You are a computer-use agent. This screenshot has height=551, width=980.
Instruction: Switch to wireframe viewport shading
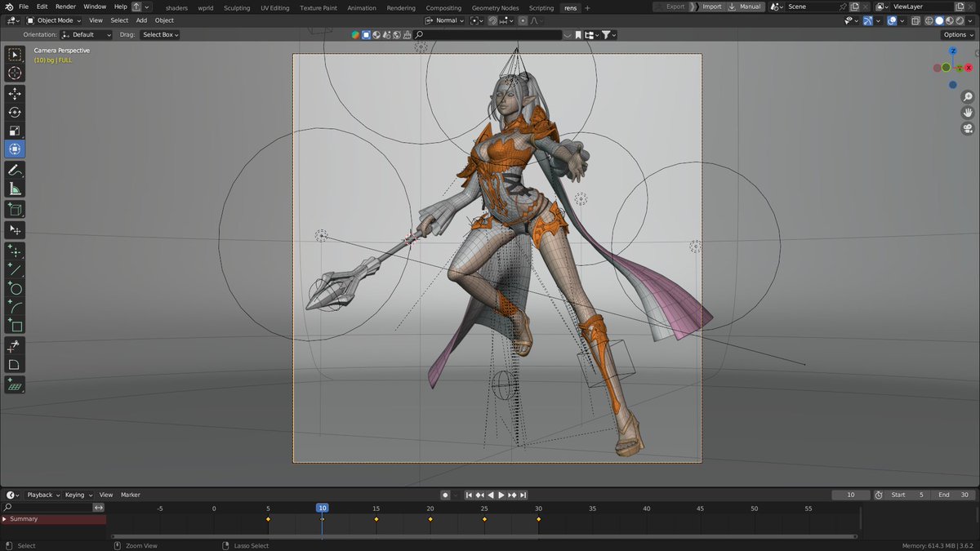929,20
